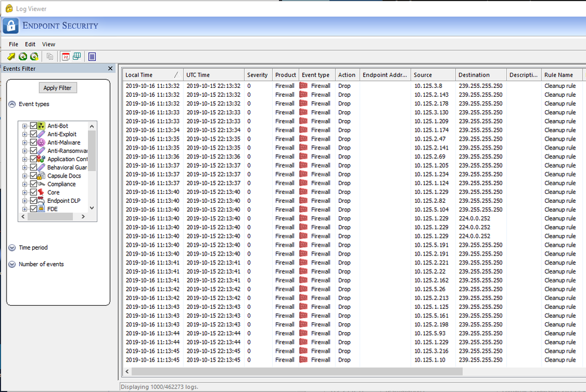
Task: Uncheck the Compliance checkbox
Action: point(33,184)
